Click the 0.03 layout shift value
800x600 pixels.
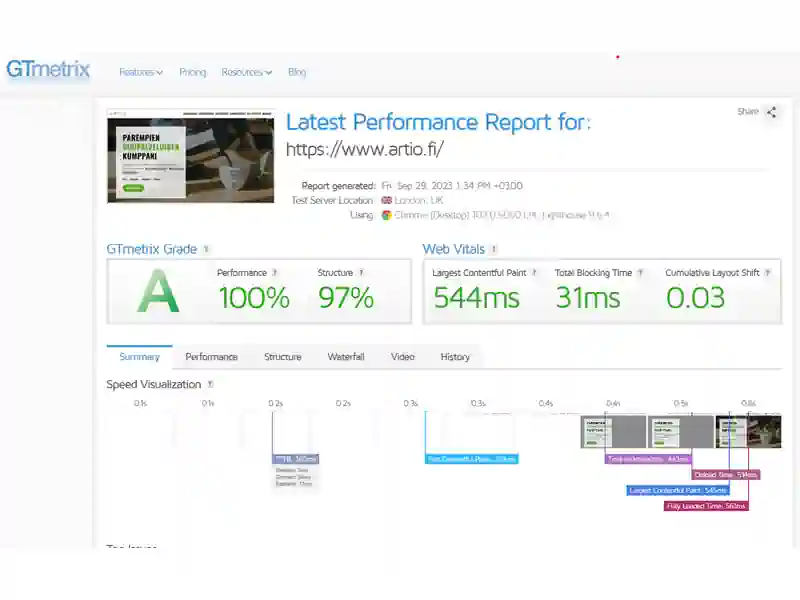pyautogui.click(x=695, y=298)
